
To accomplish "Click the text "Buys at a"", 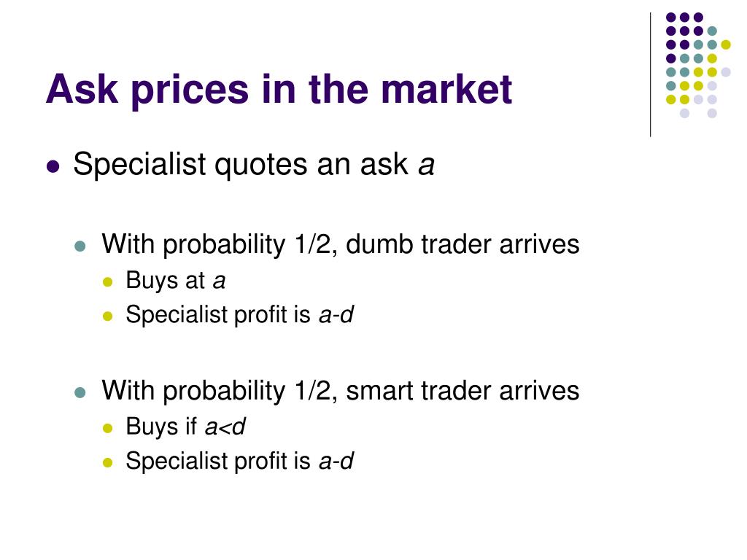I will 175,281.
